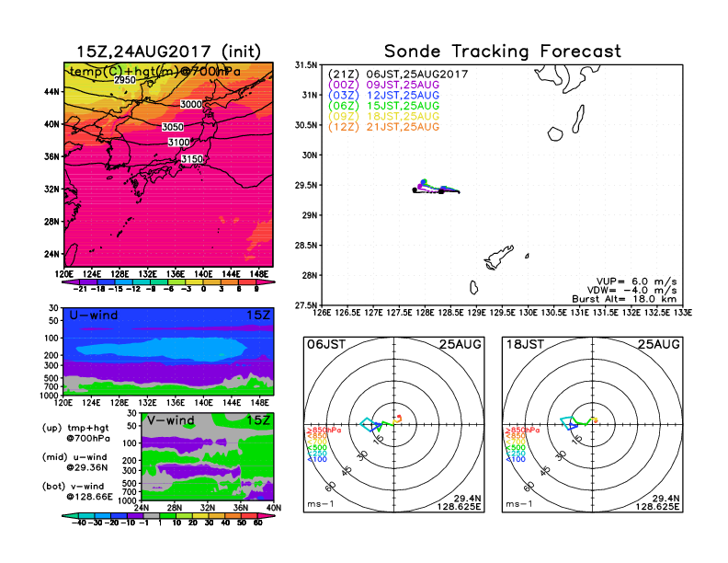The width and height of the screenshot is (728, 563).
Task: Click the "V-wind" panel label
Action: 171,420
